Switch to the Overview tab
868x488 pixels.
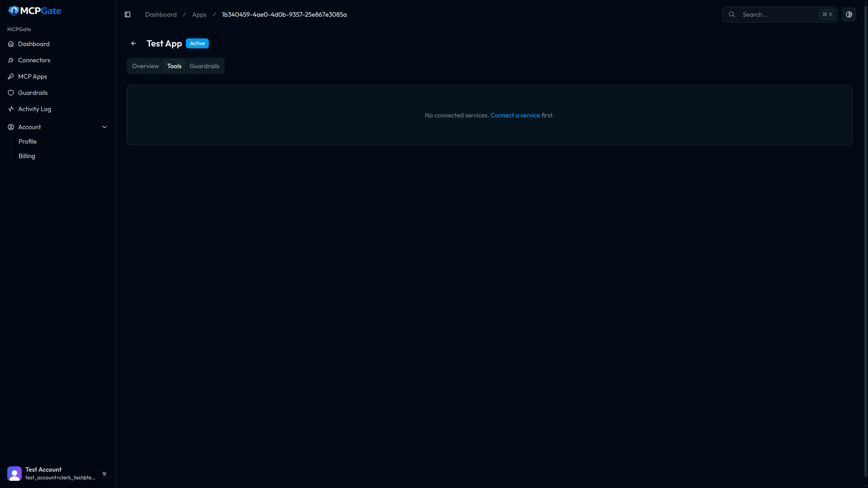tap(145, 66)
